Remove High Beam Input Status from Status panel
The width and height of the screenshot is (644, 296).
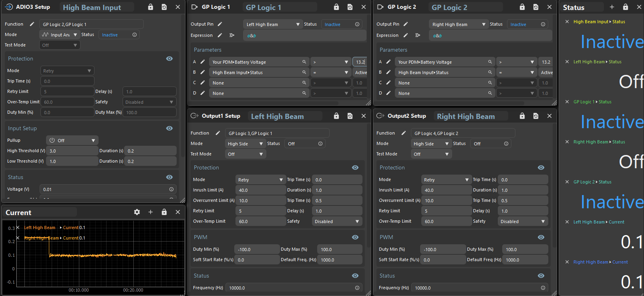click(x=567, y=22)
